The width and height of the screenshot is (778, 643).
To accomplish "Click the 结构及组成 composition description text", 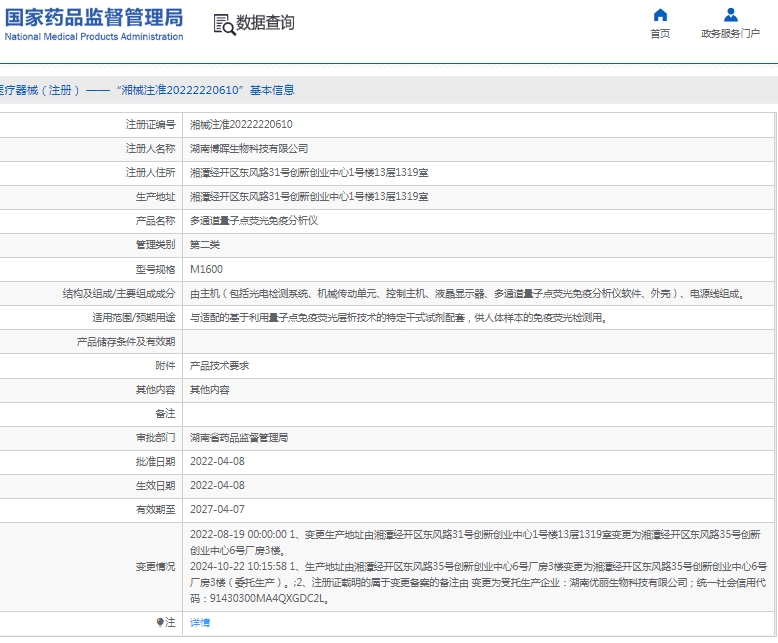I will (468, 294).
